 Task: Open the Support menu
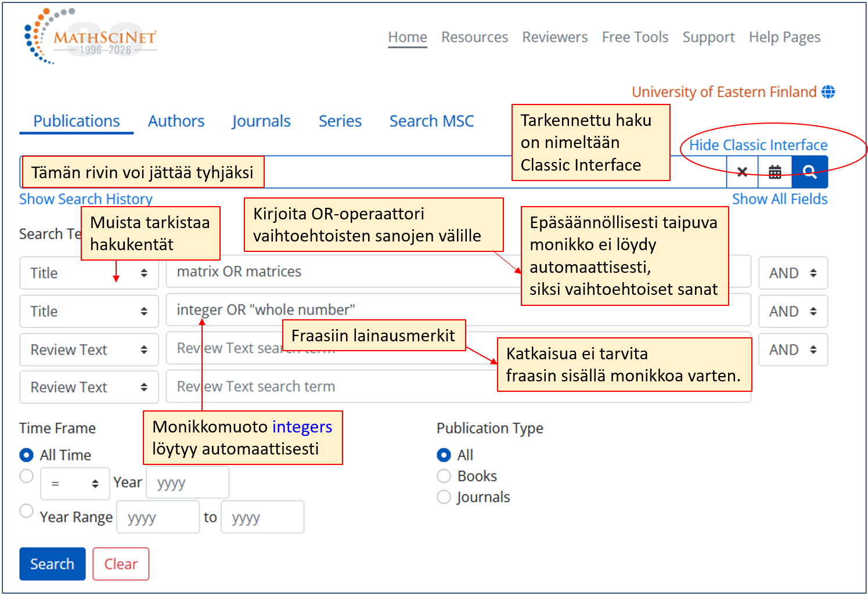[709, 37]
